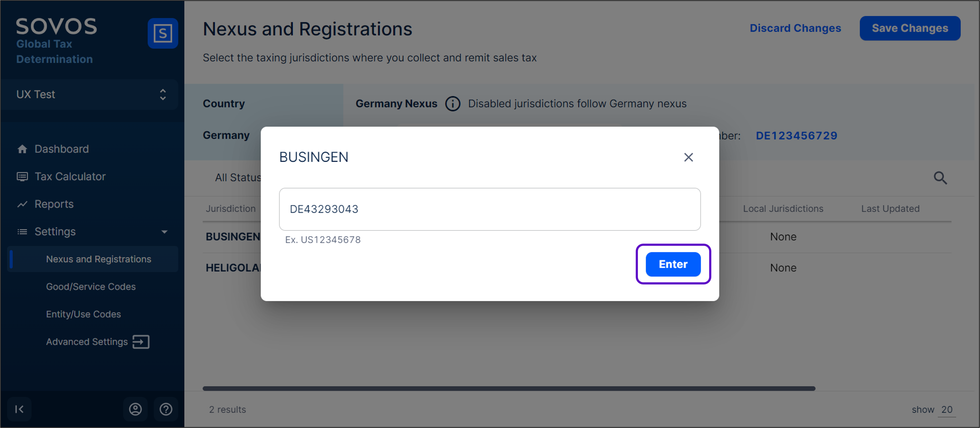Close the BUSINGEN dialog

[x=688, y=157]
